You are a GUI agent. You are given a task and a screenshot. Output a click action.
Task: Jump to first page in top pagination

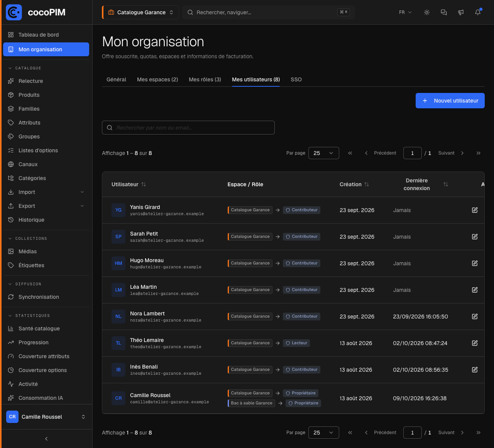pyautogui.click(x=350, y=153)
